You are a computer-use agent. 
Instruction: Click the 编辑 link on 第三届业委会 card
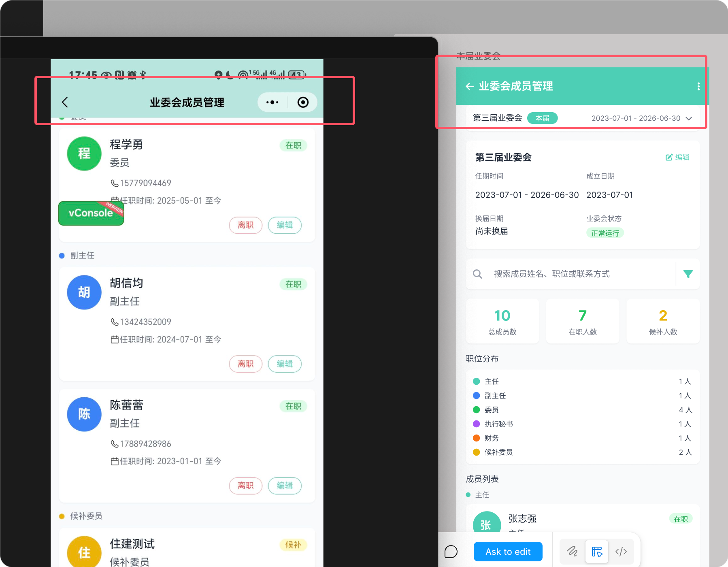(677, 157)
